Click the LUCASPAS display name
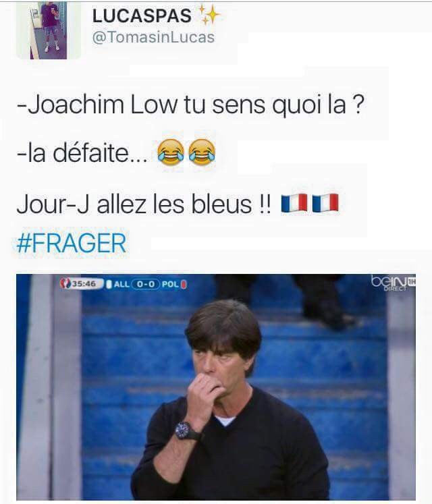 142,16
